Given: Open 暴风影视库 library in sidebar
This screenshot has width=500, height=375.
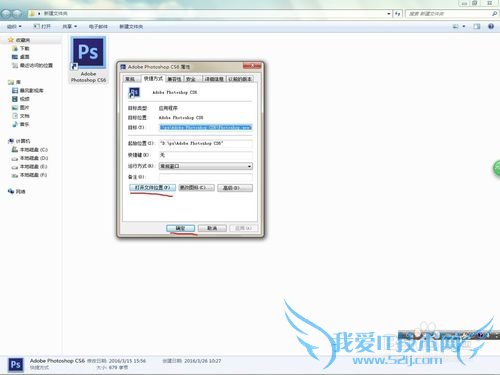Looking at the screenshot, I should [x=28, y=90].
